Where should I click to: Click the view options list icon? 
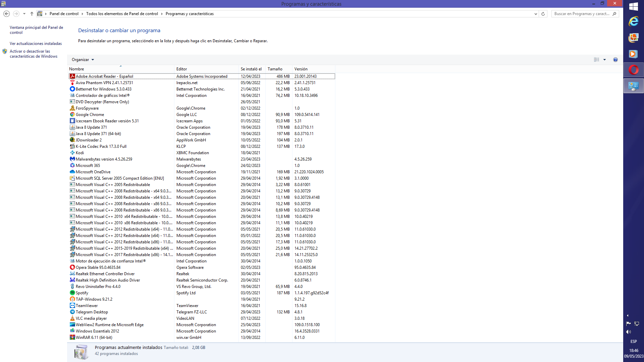(596, 60)
